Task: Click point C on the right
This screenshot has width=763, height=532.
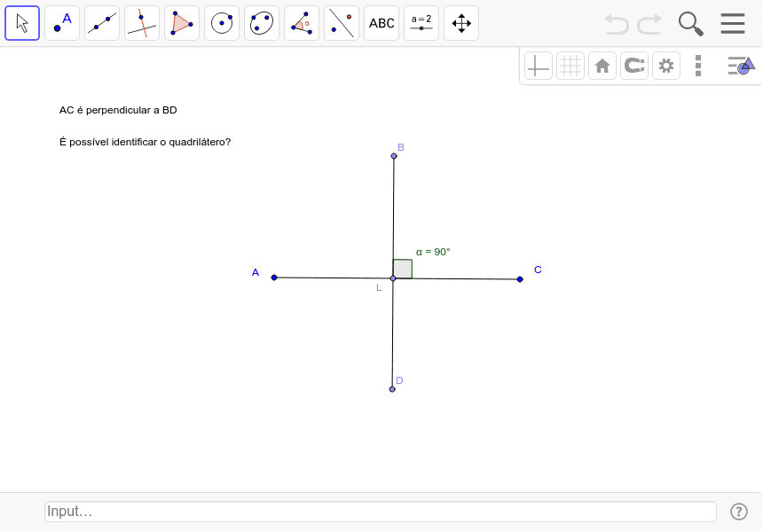Action: pyautogui.click(x=520, y=279)
